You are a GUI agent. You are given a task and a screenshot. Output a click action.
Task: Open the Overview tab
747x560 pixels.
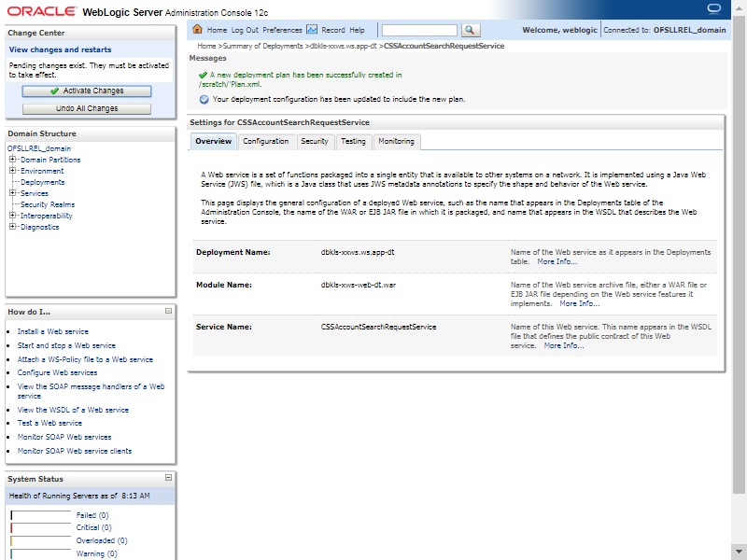click(214, 142)
